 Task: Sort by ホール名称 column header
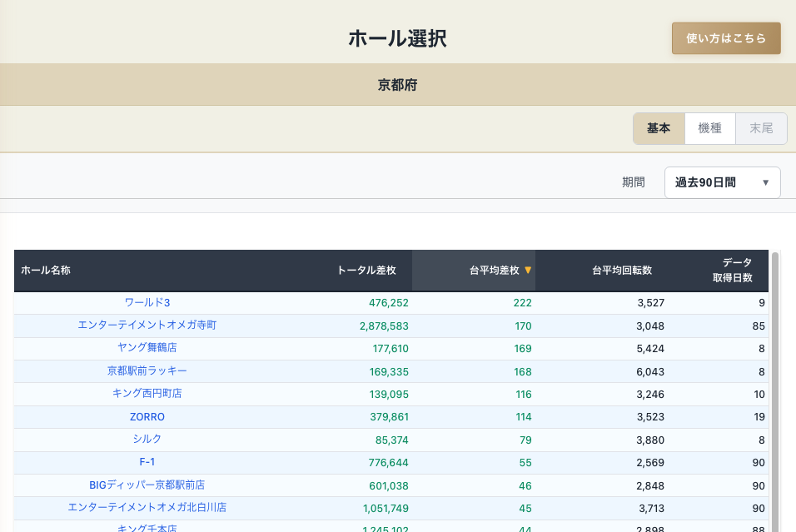[x=46, y=271]
